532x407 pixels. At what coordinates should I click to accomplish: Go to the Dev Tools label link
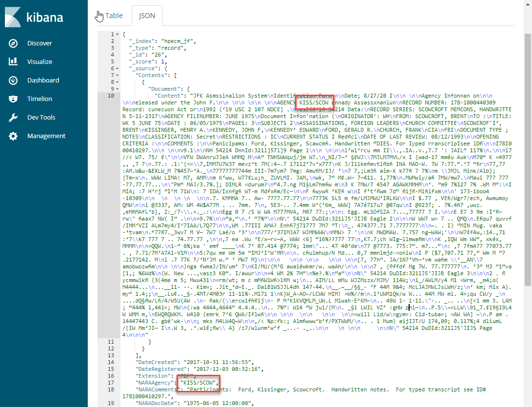pyautogui.click(x=41, y=118)
